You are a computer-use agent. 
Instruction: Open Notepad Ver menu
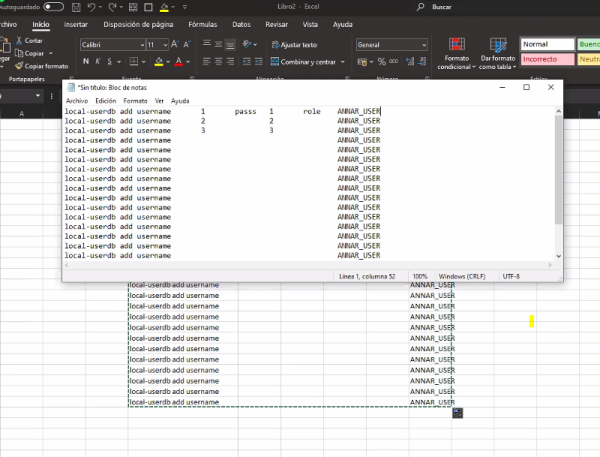pyautogui.click(x=159, y=101)
